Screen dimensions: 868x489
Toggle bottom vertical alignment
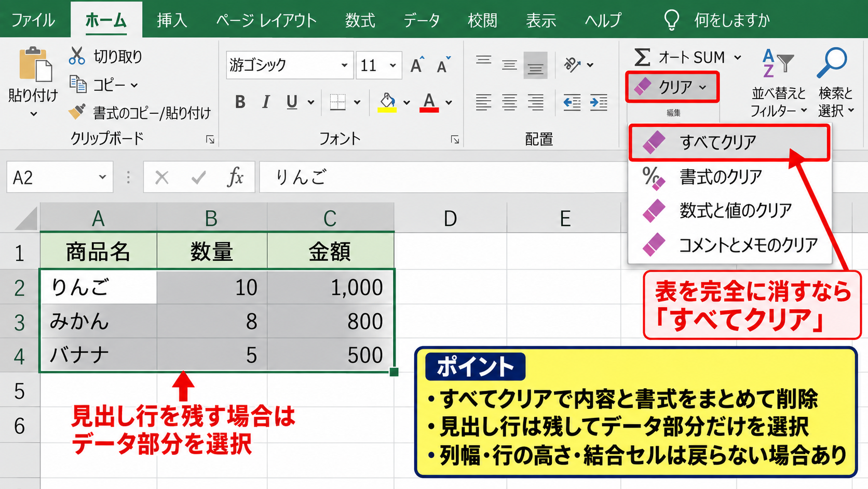[535, 65]
